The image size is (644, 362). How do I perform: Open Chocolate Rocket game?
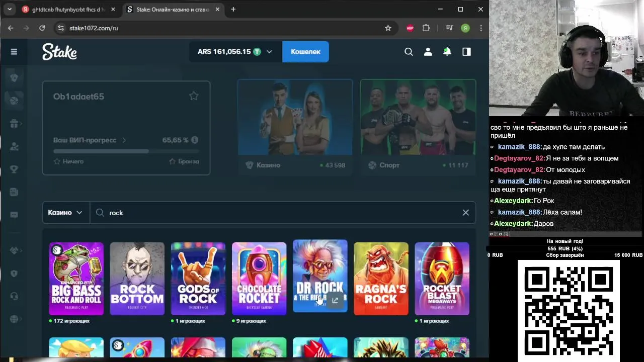(x=259, y=279)
